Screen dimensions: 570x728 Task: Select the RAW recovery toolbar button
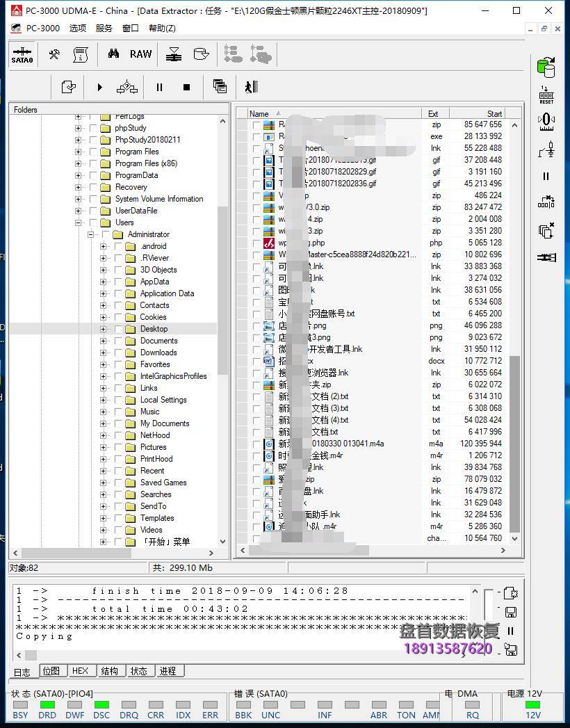tap(140, 54)
